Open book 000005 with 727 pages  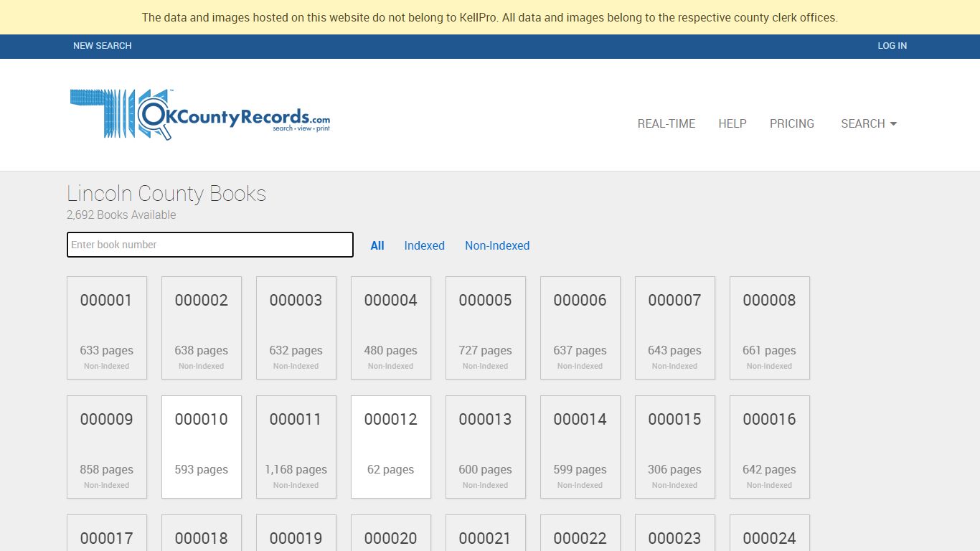(486, 328)
